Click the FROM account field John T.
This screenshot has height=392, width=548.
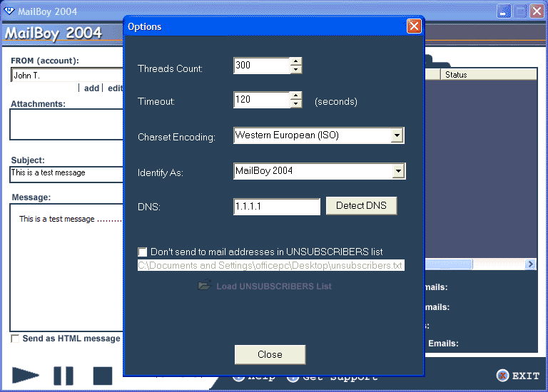(x=67, y=76)
